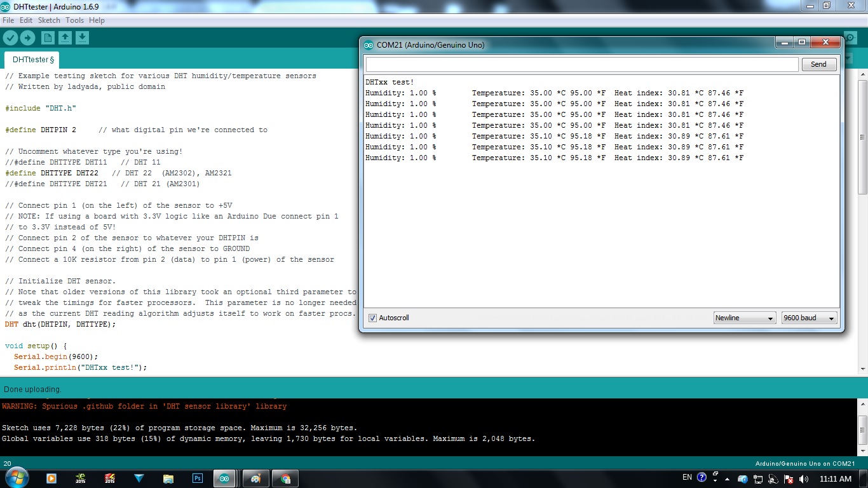
Task: Create a new sketch with New icon
Action: click(48, 38)
